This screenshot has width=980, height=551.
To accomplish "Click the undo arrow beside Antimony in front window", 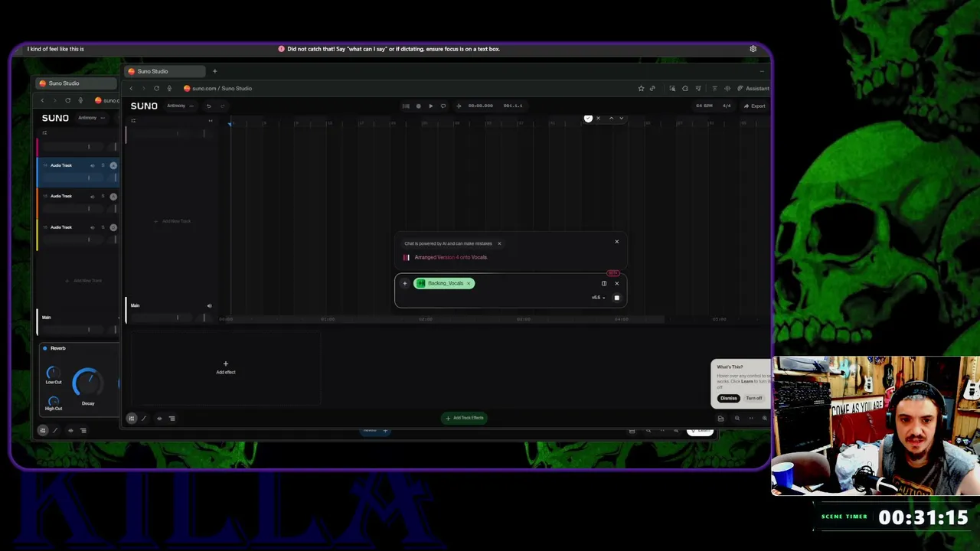I will 208,106.
